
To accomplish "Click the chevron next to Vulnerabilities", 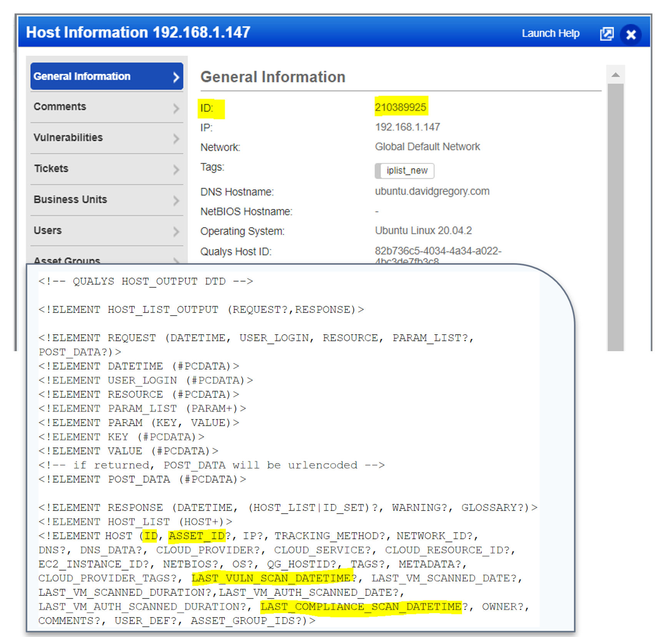I will [176, 139].
